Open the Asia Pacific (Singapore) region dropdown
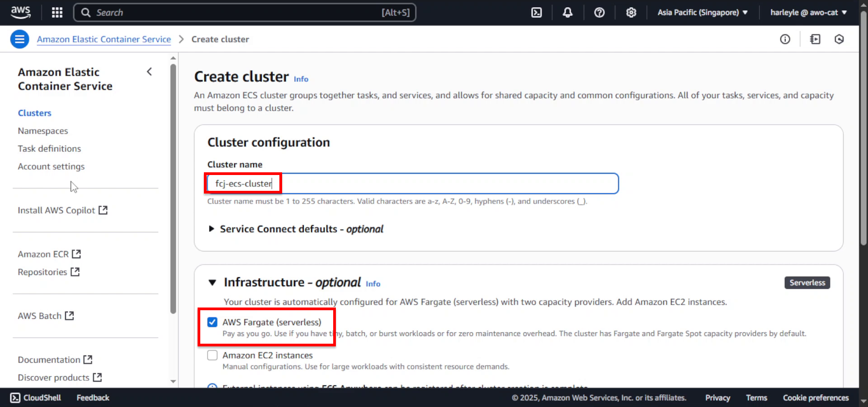 (x=702, y=13)
